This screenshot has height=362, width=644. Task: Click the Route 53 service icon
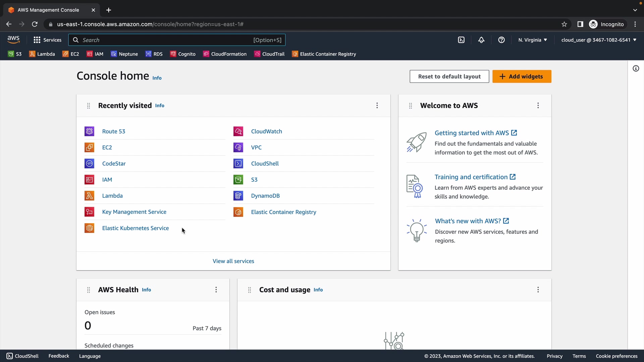(x=89, y=131)
